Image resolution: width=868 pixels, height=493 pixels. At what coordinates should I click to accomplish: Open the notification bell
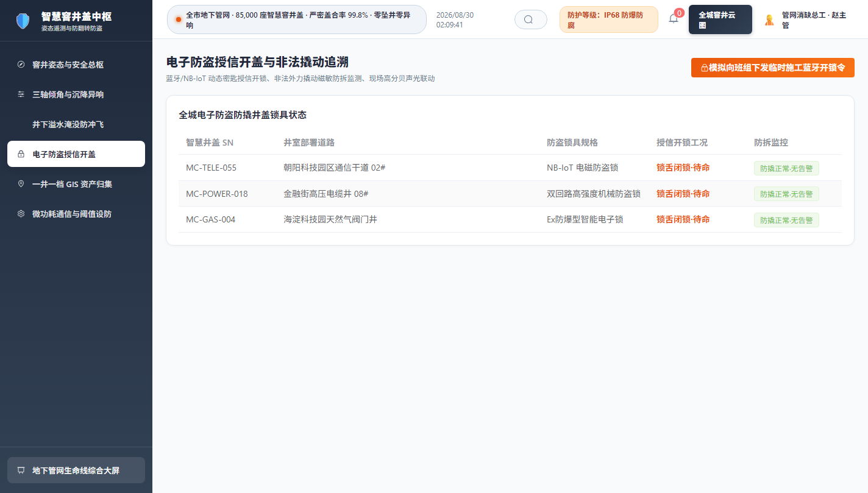(674, 19)
